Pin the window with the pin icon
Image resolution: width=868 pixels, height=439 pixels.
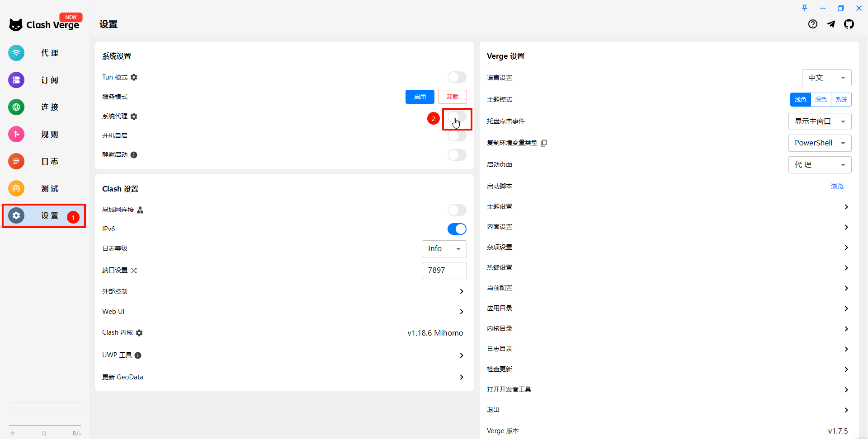[805, 8]
